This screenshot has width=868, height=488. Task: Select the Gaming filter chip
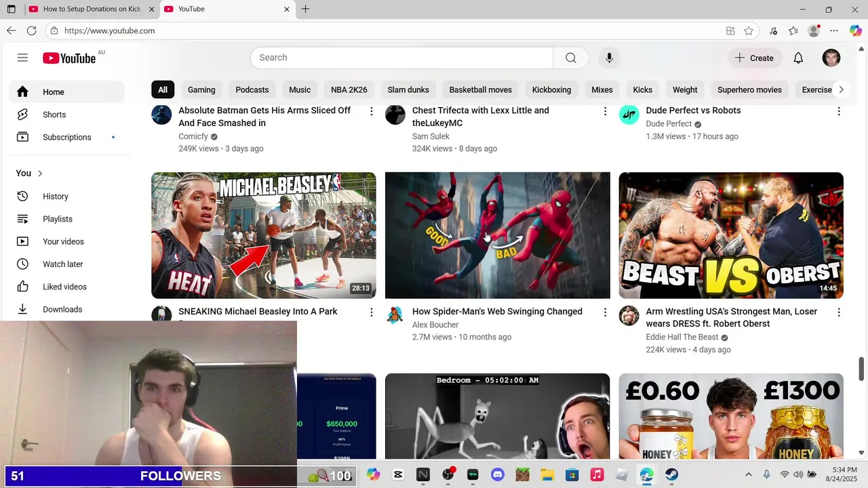point(201,89)
